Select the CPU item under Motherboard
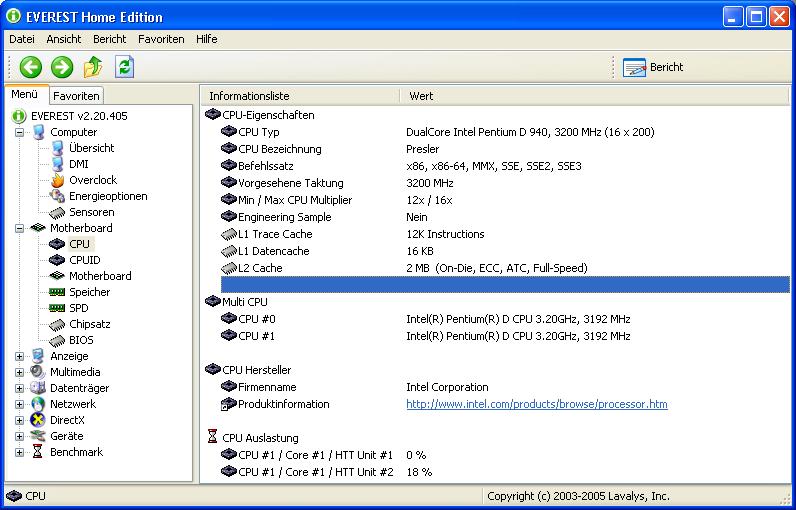 [x=79, y=244]
